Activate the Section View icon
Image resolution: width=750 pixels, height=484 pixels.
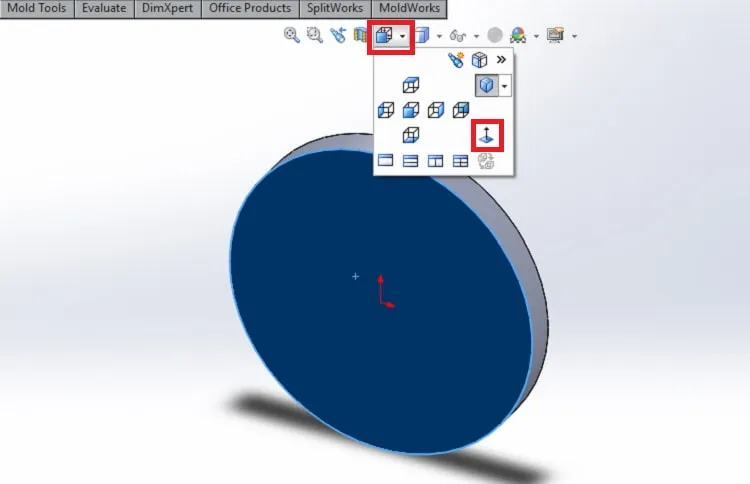359,35
